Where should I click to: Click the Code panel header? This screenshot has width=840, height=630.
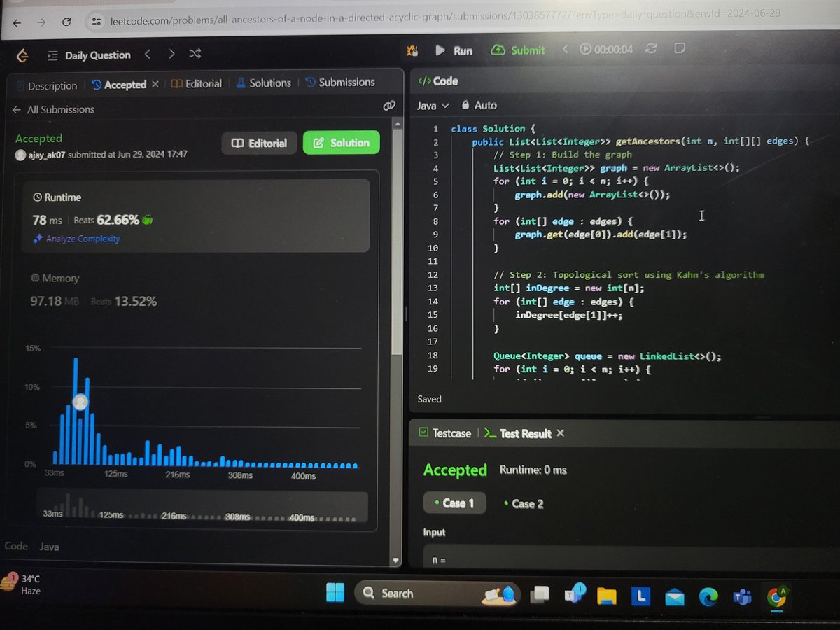point(438,81)
